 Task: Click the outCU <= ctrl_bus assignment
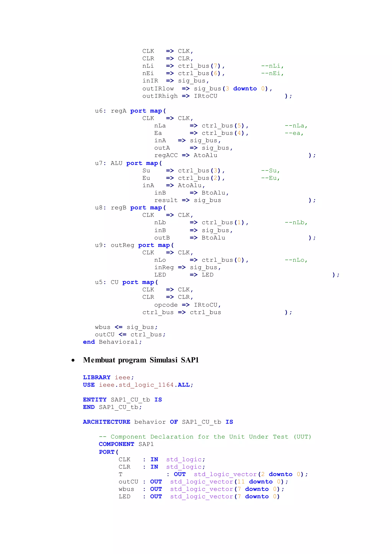(x=130, y=335)
